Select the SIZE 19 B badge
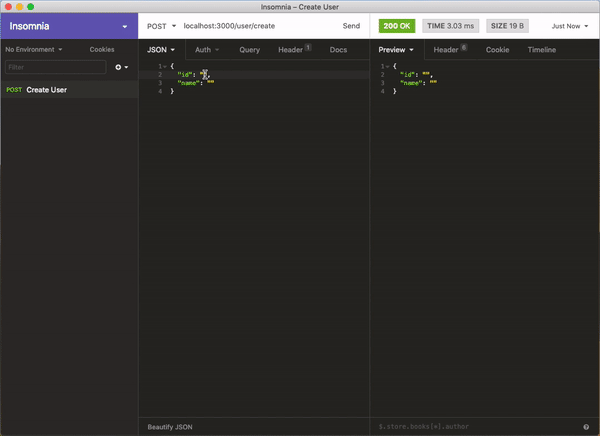600x436 pixels. pyautogui.click(x=507, y=26)
